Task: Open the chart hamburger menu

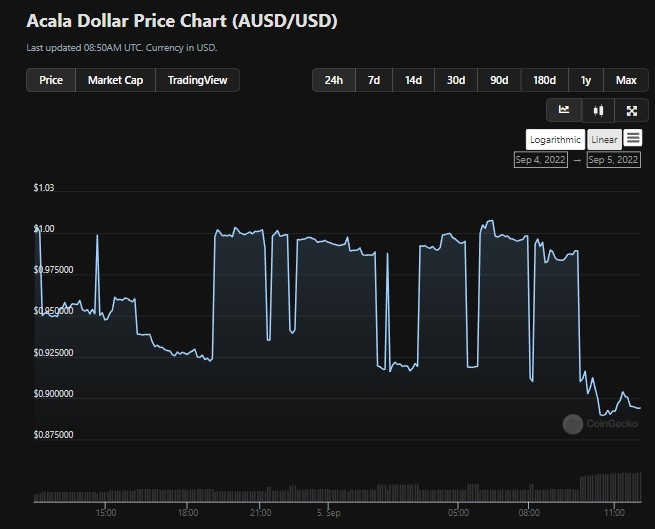Action: pos(633,139)
